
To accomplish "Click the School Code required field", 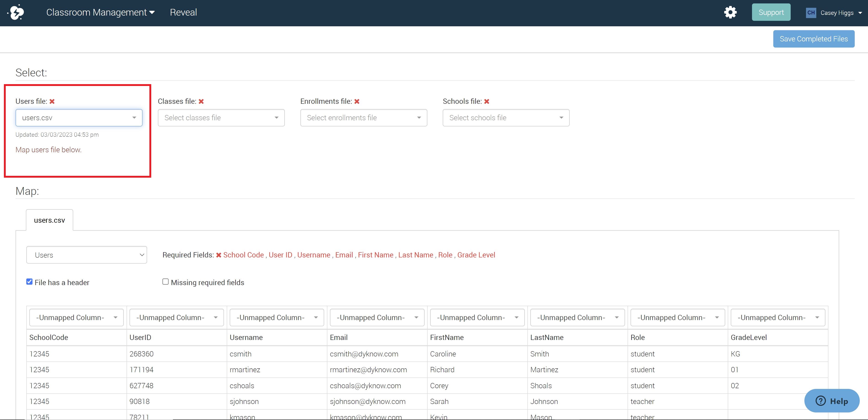I will click(243, 255).
